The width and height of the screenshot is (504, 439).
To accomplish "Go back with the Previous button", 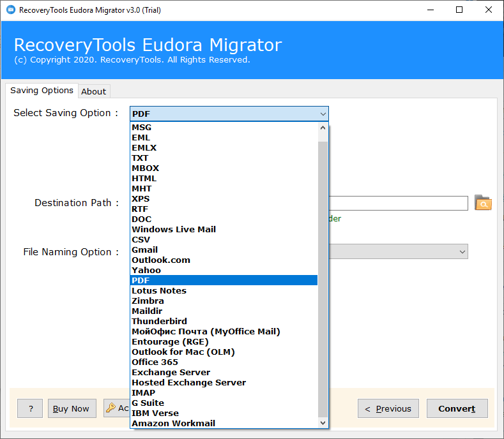I will (388, 408).
